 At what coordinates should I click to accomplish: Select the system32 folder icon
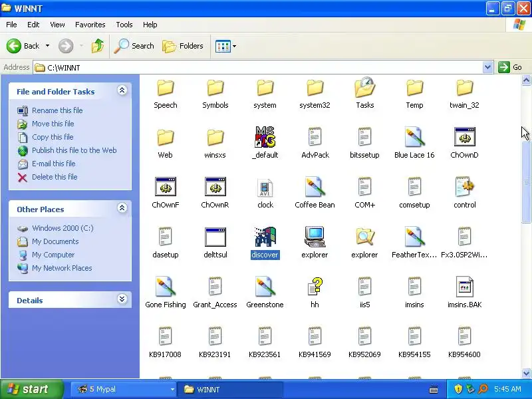pyautogui.click(x=315, y=88)
